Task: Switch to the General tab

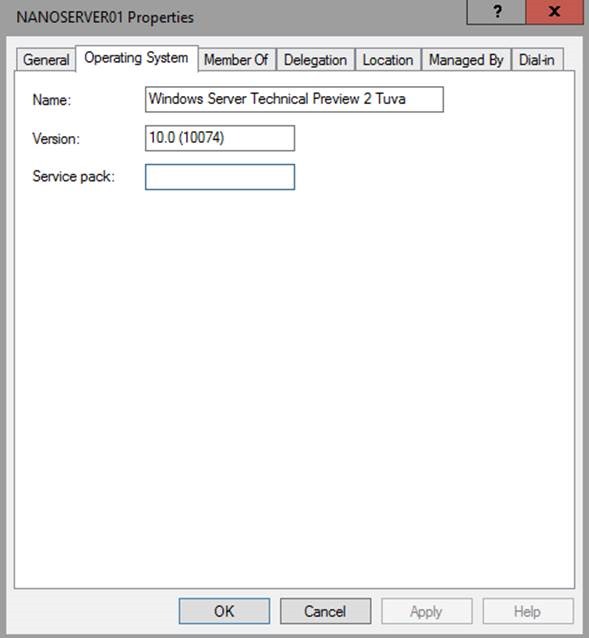Action: (46, 60)
